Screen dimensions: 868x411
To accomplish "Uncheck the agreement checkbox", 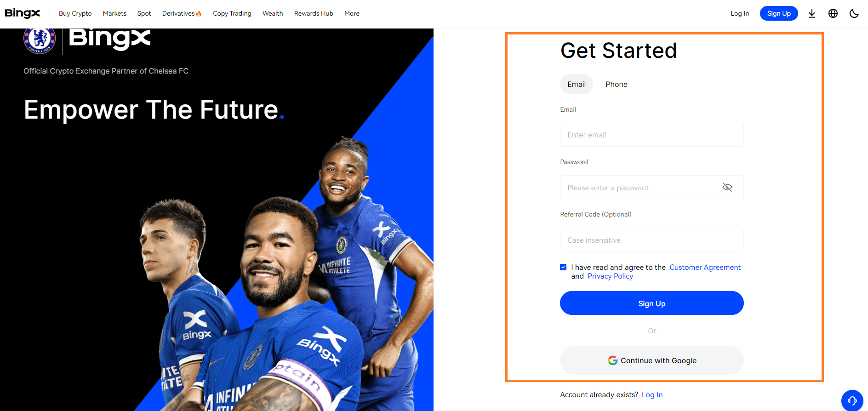I will [563, 267].
